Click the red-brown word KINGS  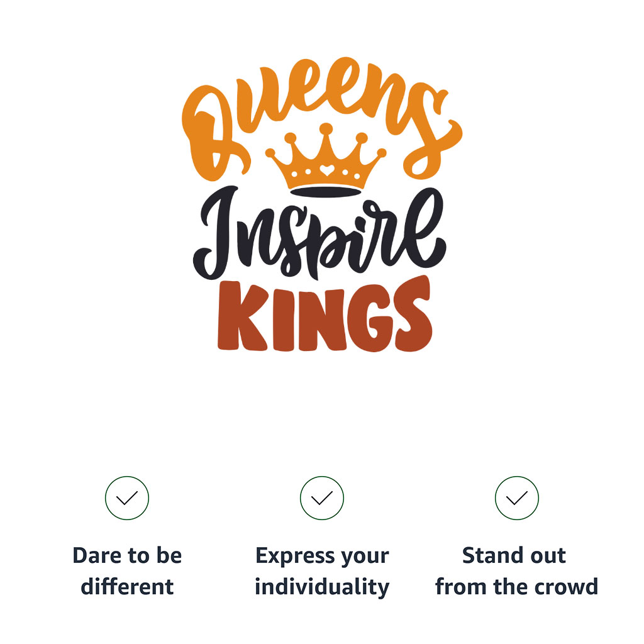(x=325, y=316)
